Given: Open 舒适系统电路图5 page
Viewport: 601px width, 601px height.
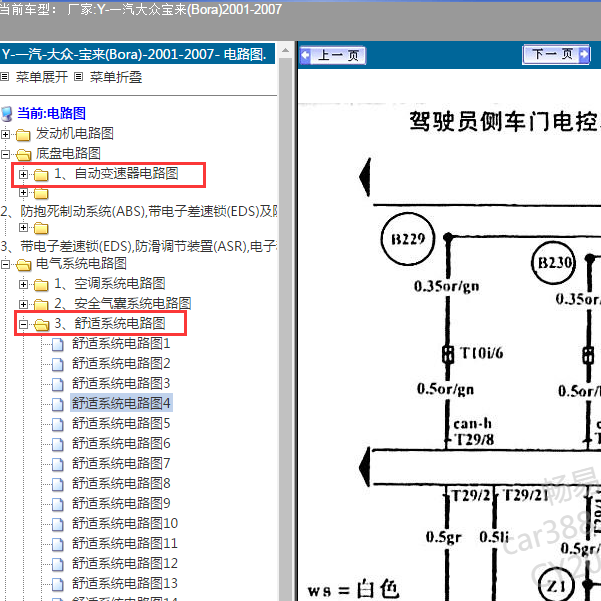Looking at the screenshot, I should coord(121,424).
